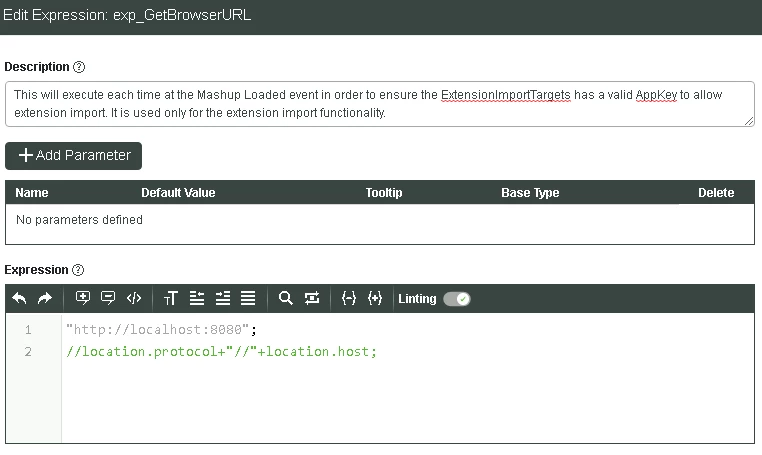
Task: Click the Tooltip column header
Action: (x=384, y=192)
